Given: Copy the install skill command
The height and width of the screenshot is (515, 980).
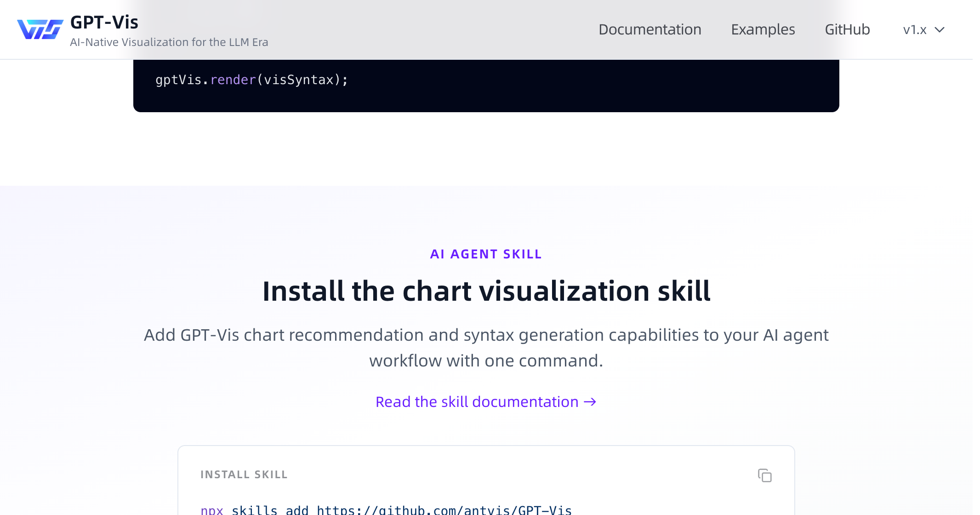Looking at the screenshot, I should tap(764, 475).
